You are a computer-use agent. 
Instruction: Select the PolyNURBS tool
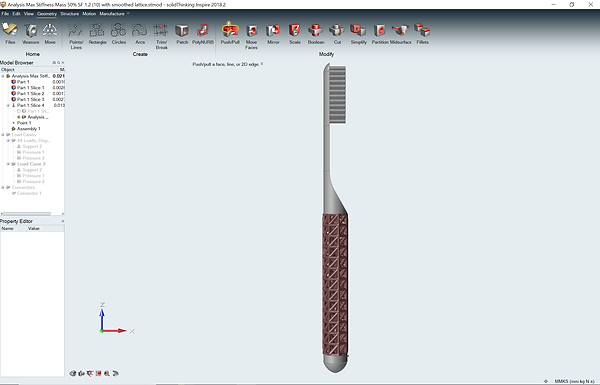pos(203,34)
